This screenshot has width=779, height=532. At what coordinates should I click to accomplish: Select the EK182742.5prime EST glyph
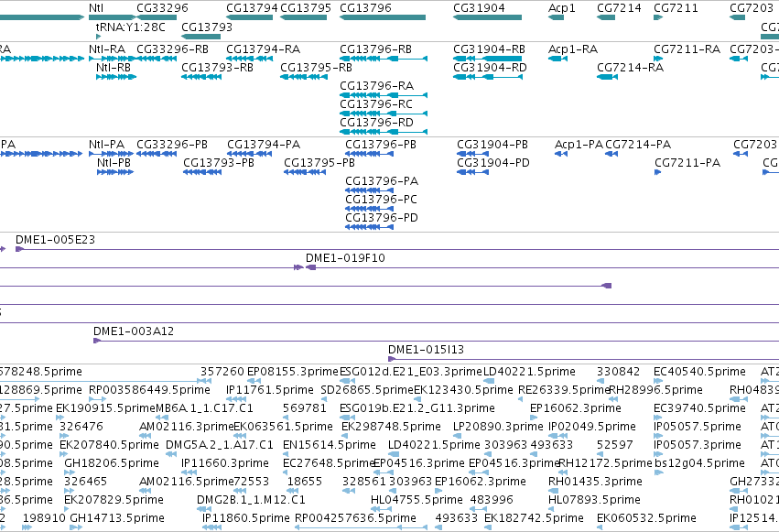[x=489, y=527]
